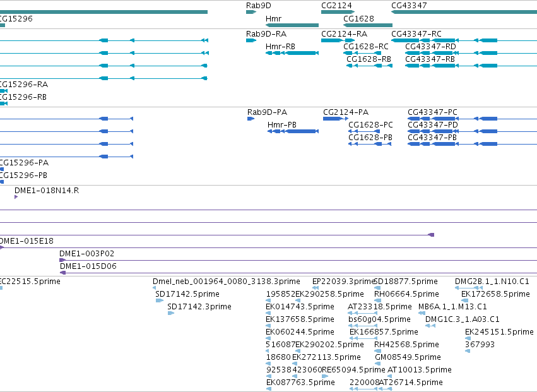Viewport: 537px width, 392px height.
Task: Select the CG43347-RC transcript label
Action: pos(416,34)
